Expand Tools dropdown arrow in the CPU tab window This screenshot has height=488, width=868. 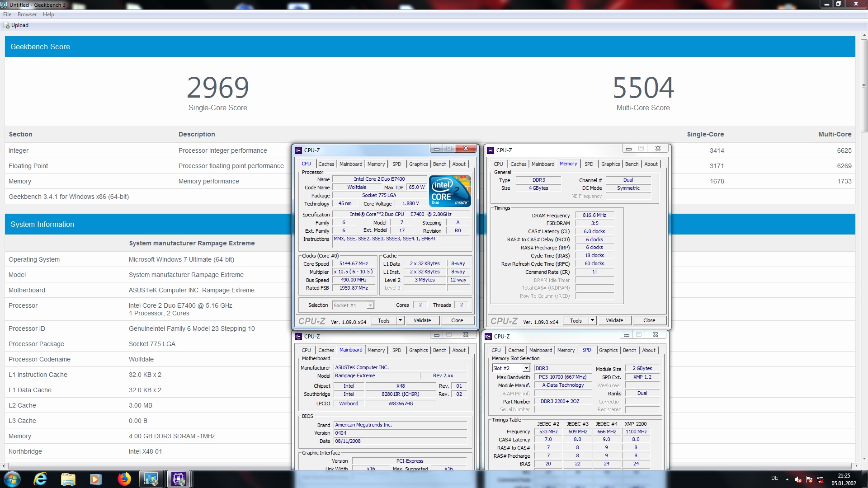pyautogui.click(x=400, y=321)
